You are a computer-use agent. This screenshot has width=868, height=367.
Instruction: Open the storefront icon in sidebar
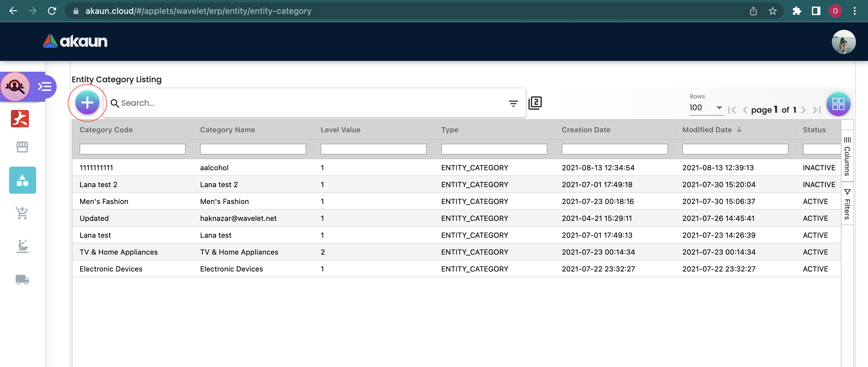(x=22, y=147)
